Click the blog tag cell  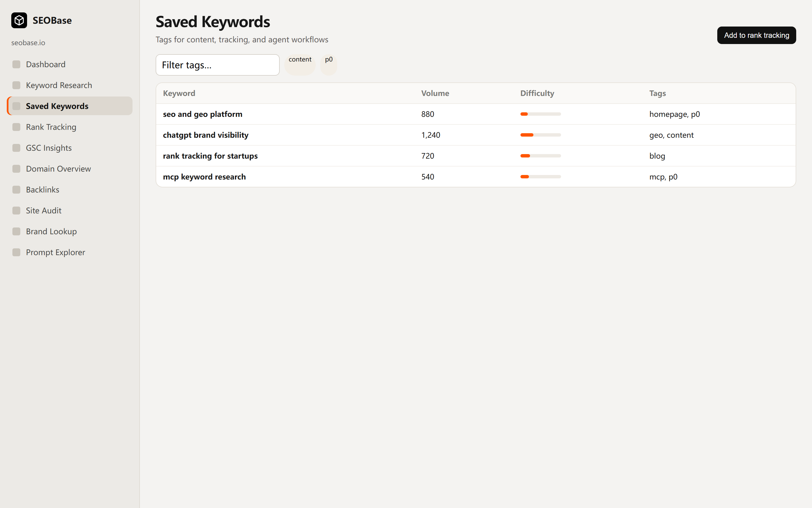coord(657,156)
